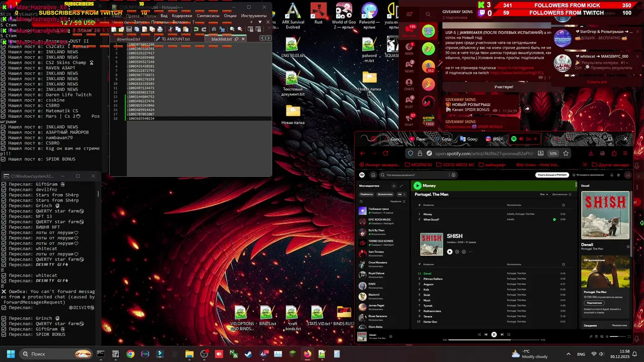Click Spotify 'Узнать больше о Premium' button
644x362 pixels.
pos(552,175)
